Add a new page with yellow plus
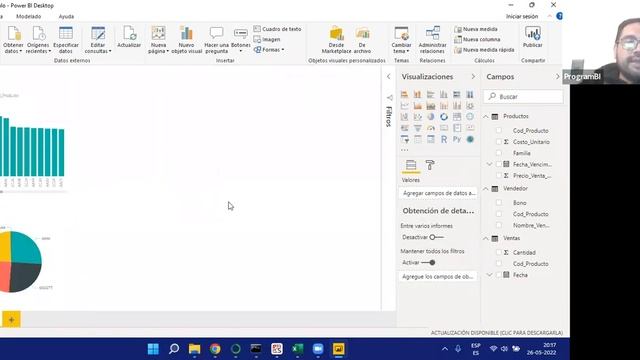The image size is (640, 360). (x=11, y=320)
